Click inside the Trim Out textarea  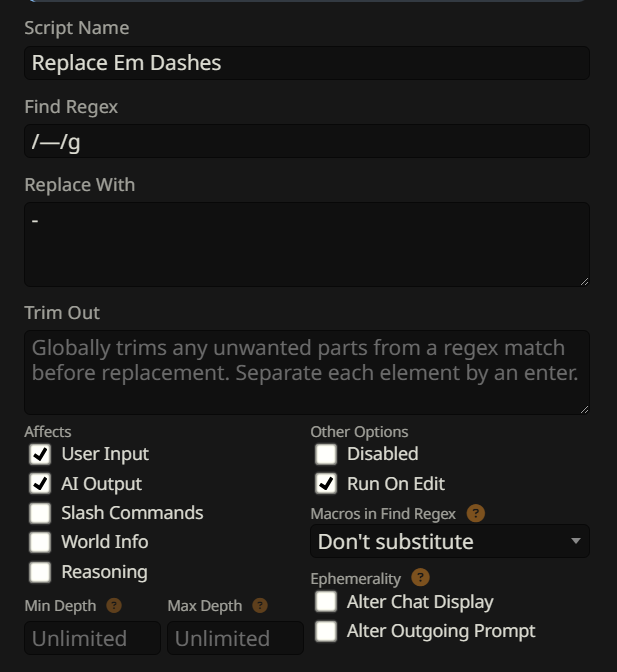306,372
